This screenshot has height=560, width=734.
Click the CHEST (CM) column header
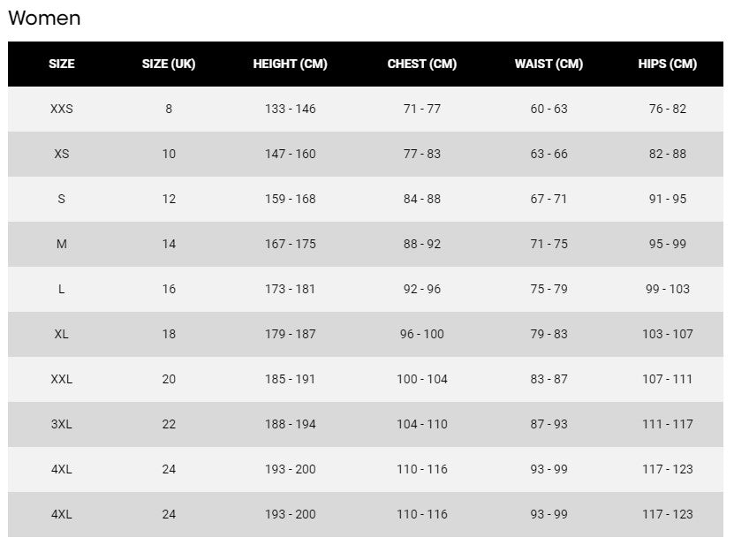422,64
